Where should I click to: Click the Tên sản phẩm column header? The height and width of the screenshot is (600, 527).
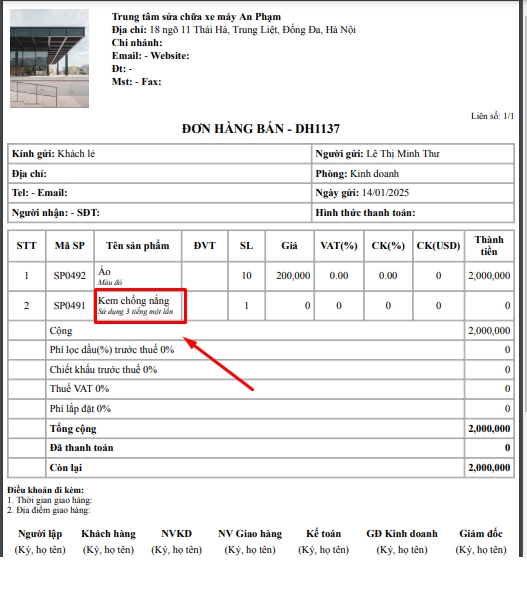[x=138, y=246]
